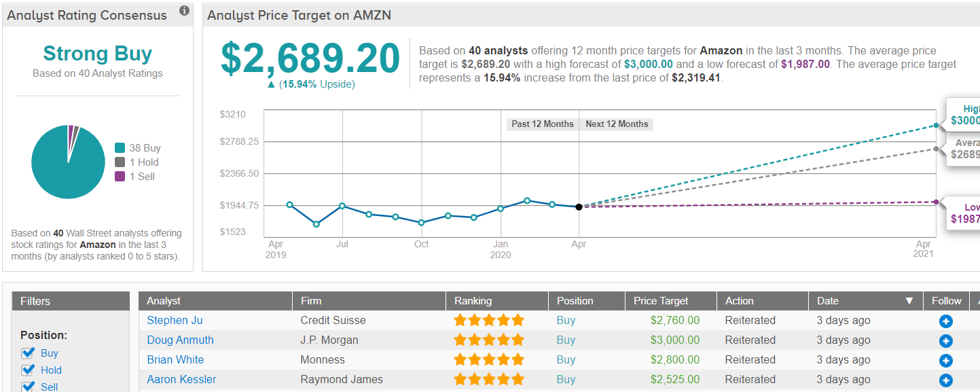Sort the table by Price Target column
The width and height of the screenshot is (980, 392).
(661, 301)
